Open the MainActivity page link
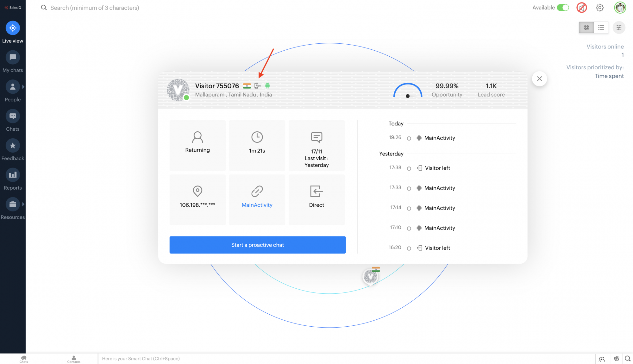The height and width of the screenshot is (364, 633). pyautogui.click(x=257, y=205)
